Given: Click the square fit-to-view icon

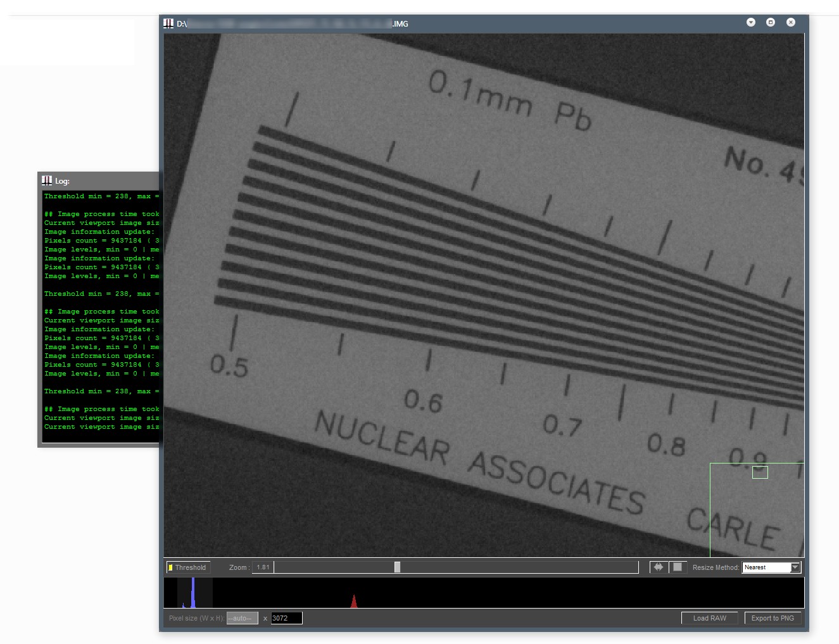Looking at the screenshot, I should (x=678, y=567).
